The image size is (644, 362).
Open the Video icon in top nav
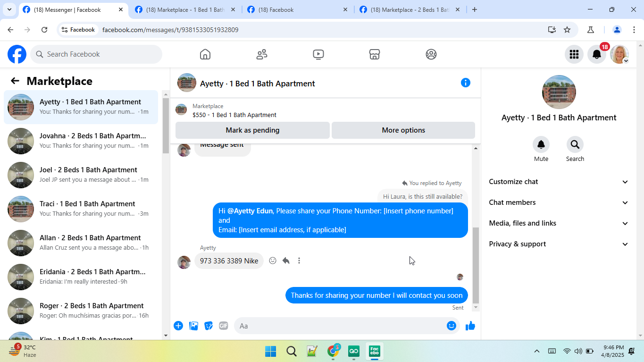coord(318,54)
